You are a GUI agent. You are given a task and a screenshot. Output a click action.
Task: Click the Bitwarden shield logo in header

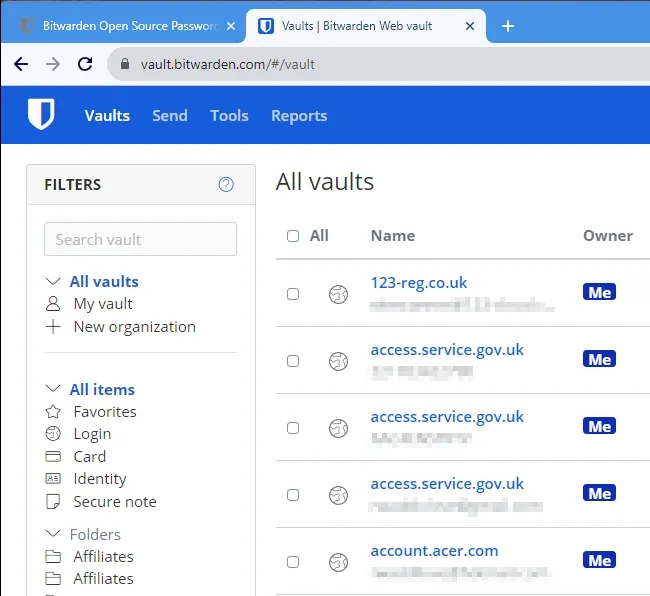point(41,114)
